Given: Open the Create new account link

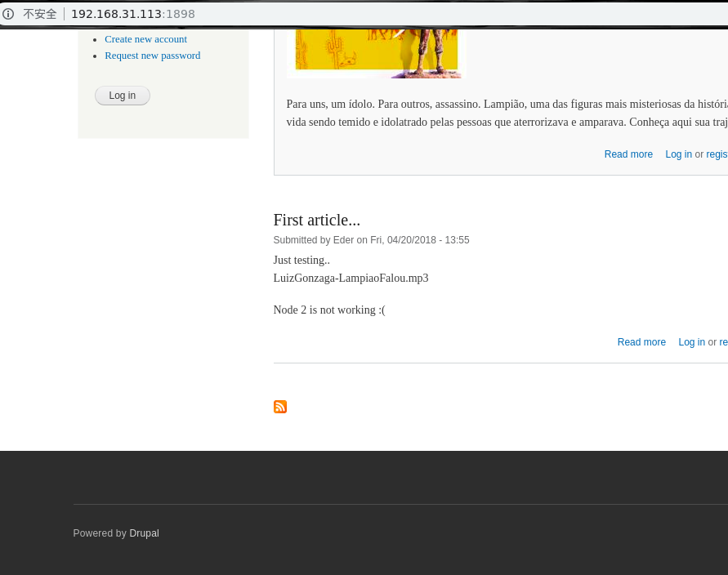Looking at the screenshot, I should [x=145, y=39].
